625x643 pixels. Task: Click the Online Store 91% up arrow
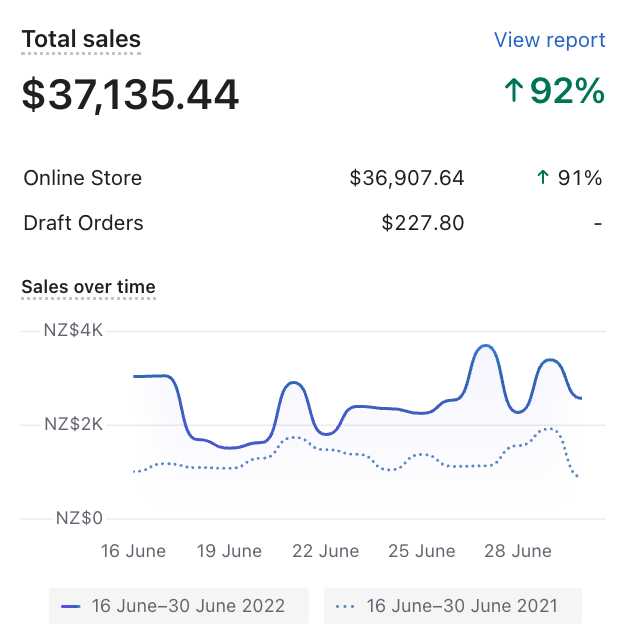click(543, 178)
